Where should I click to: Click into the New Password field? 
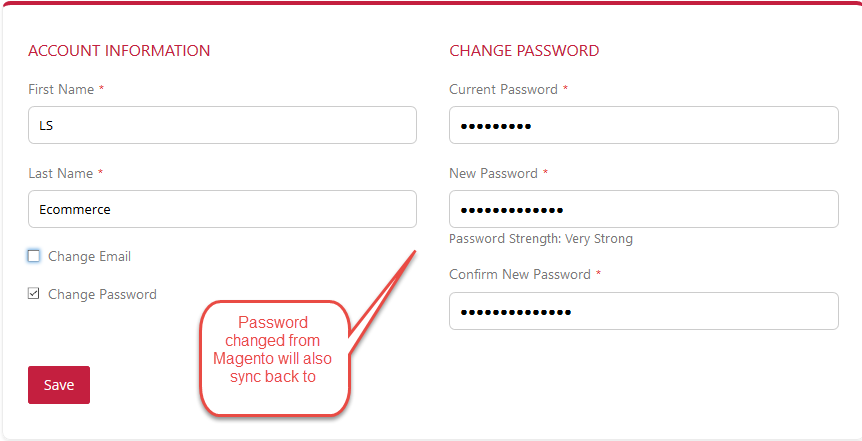click(x=643, y=209)
